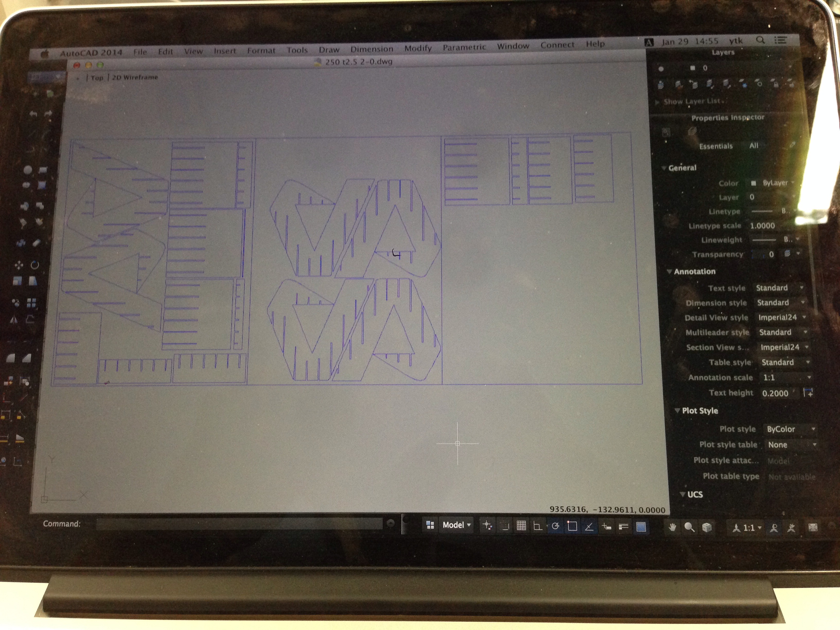Viewport: 840px width, 630px height.
Task: Select the Ellipse tool
Action: point(26,185)
